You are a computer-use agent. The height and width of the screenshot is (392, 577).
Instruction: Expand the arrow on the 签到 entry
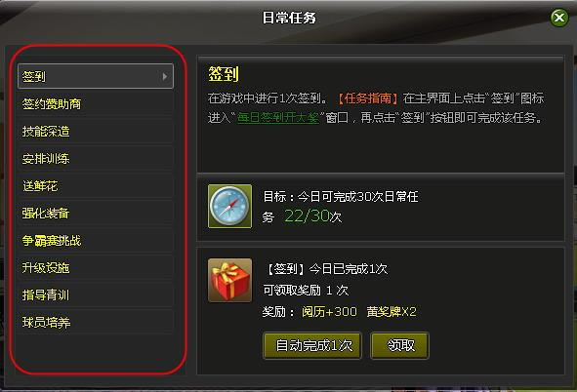(x=164, y=76)
